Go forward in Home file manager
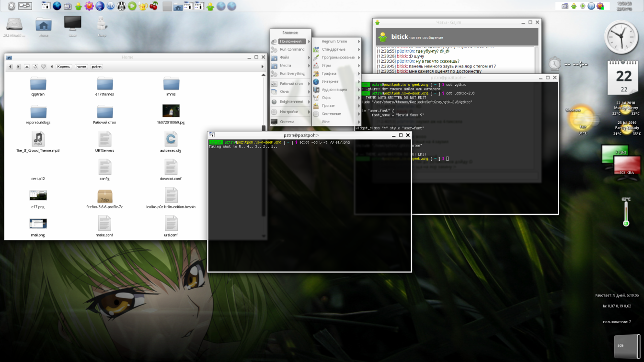This screenshot has height=362, width=644. 18,67
